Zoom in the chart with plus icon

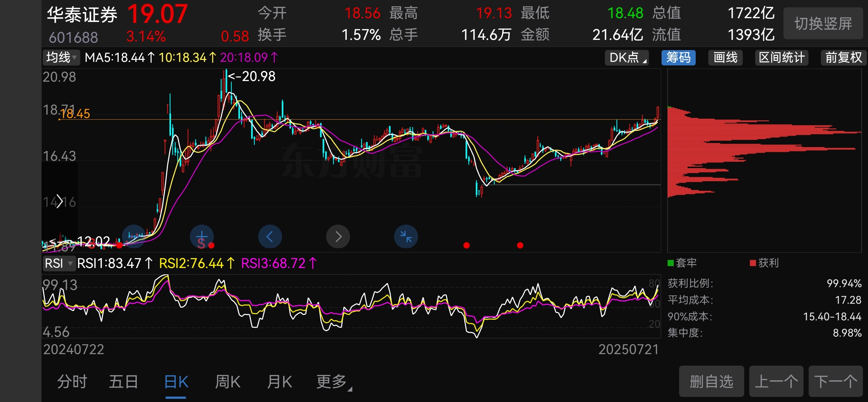(x=202, y=236)
